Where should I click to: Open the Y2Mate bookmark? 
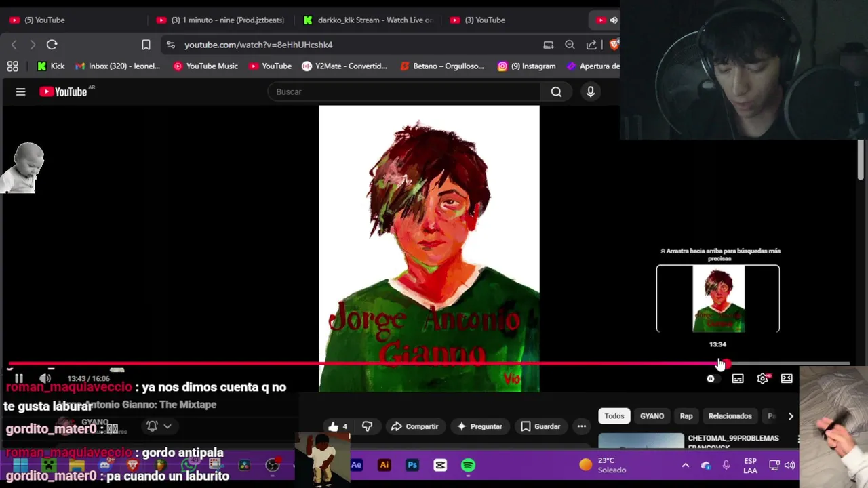[344, 66]
